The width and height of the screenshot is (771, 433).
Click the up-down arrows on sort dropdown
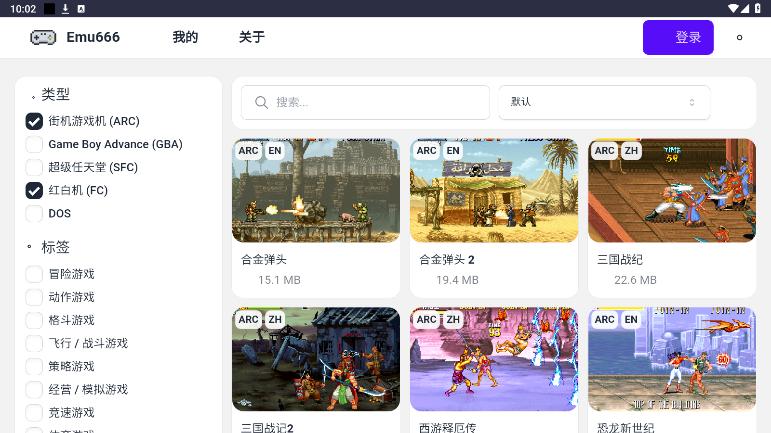(x=692, y=102)
